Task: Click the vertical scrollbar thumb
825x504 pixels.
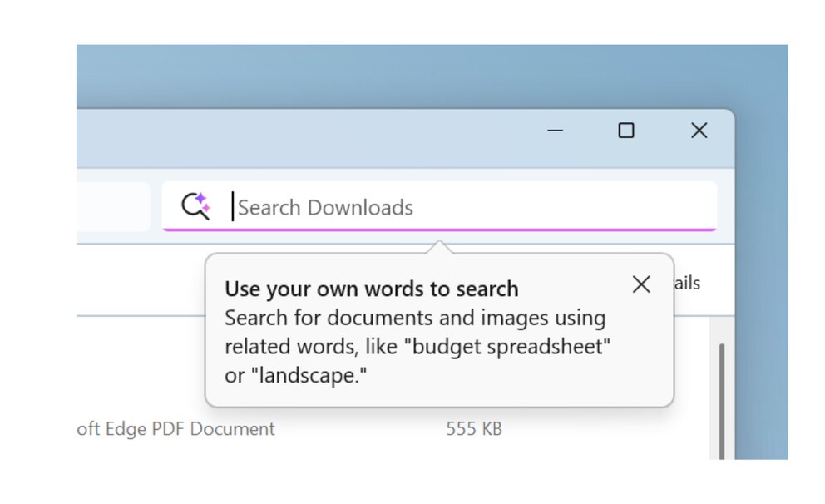Action: (722, 402)
